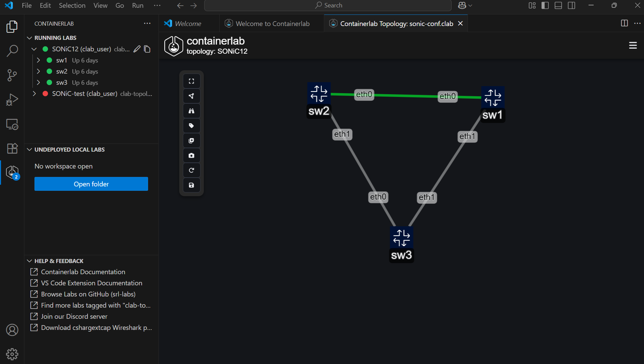Screen dimensions: 644x364
Task: Select the sw3 node in the topology
Action: [x=401, y=238]
